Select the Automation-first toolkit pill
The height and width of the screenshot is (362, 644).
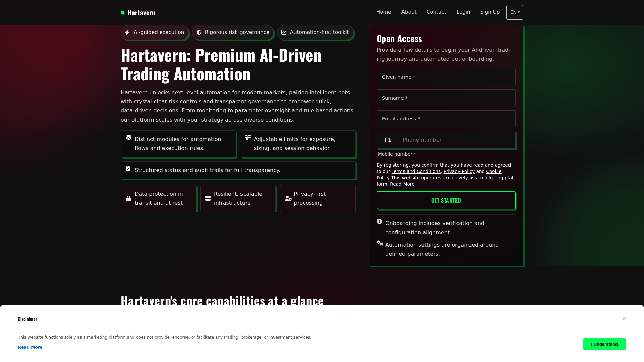(x=315, y=33)
